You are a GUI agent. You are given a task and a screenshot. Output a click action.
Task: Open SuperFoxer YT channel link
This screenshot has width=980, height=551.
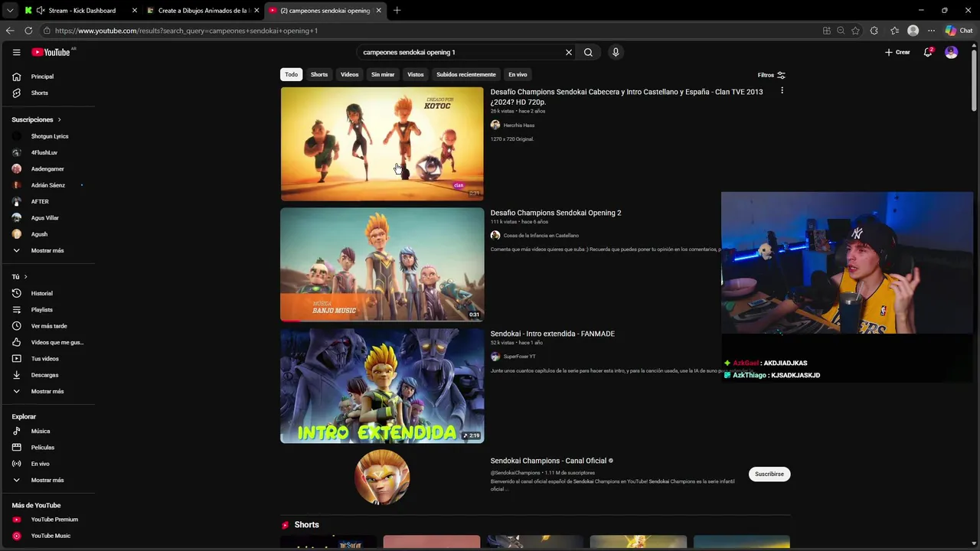coord(519,357)
